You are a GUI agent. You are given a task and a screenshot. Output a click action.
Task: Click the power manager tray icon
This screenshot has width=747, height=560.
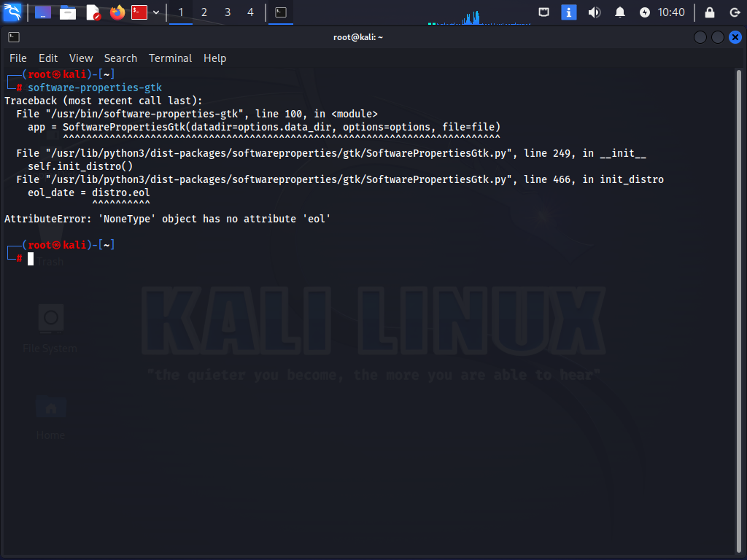pyautogui.click(x=645, y=12)
